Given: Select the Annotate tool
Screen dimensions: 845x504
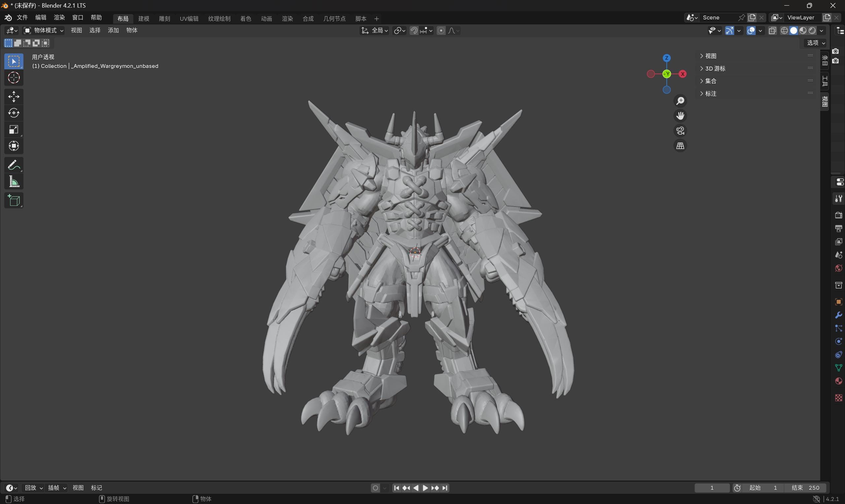Looking at the screenshot, I should point(14,165).
